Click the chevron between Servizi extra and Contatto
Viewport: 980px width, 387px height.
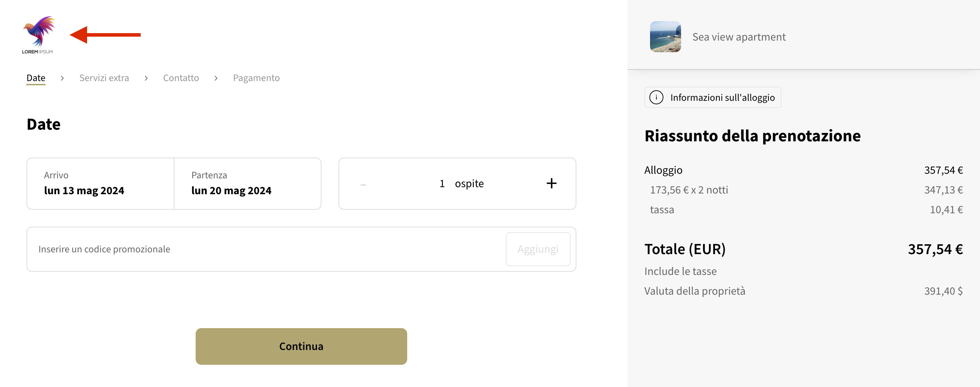[x=146, y=78]
